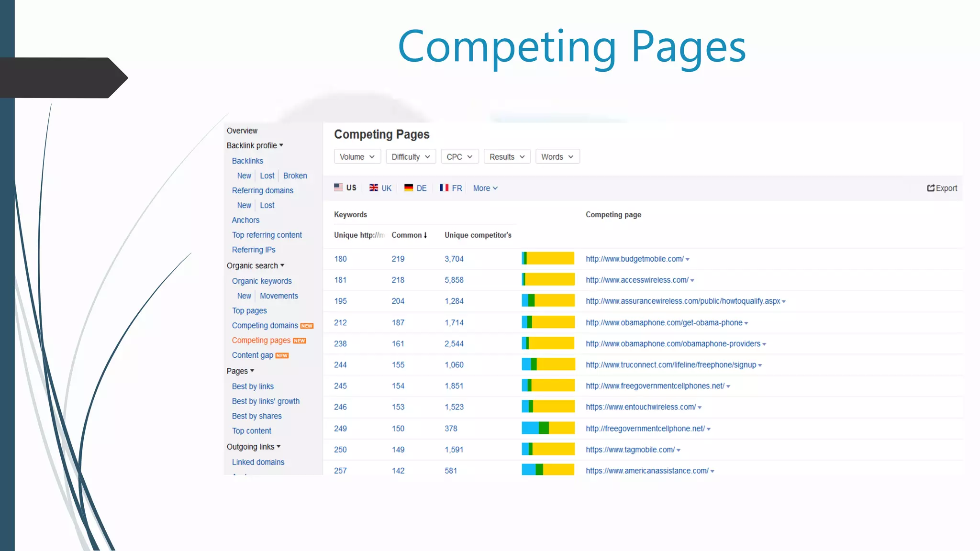Image resolution: width=980 pixels, height=551 pixels.
Task: Open obamaphone get-obama-phone link
Action: [664, 322]
